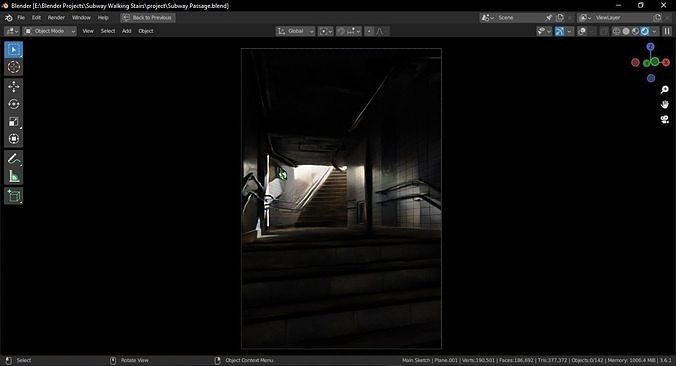Pin the scene to workspace
The width and height of the screenshot is (676, 366).
pos(548,18)
